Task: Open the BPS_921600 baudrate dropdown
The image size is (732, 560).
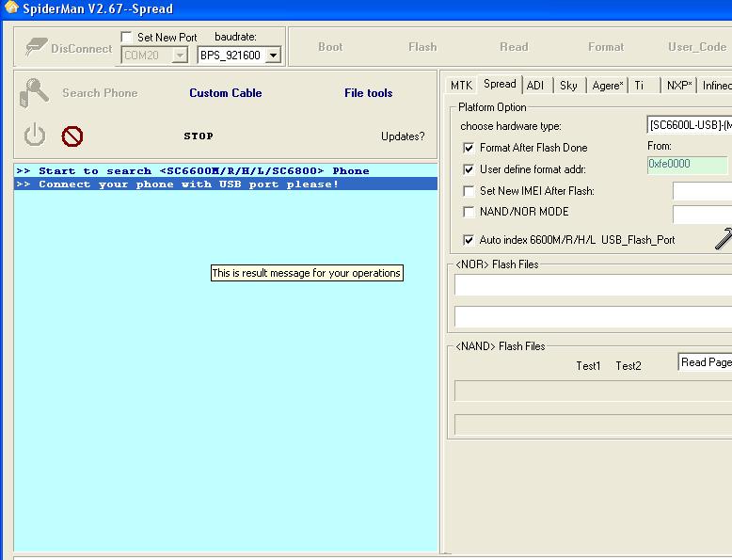Action: pos(274,56)
